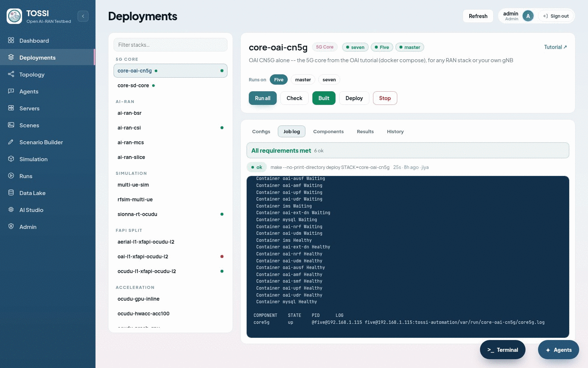Image resolution: width=588 pixels, height=368 pixels.
Task: Click the Deployments layers icon in sidebar
Action: [x=11, y=57]
